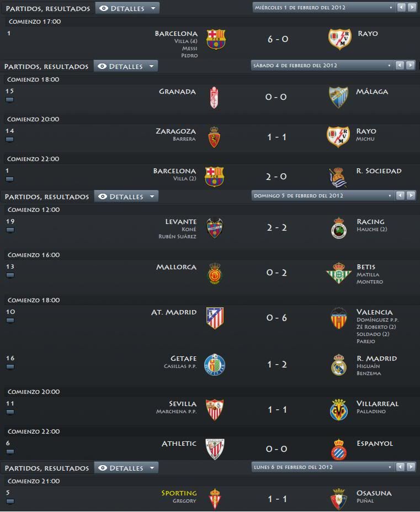Click the Zaragoza club crest
Image resolution: width=420 pixels, height=512 pixels.
(x=214, y=137)
